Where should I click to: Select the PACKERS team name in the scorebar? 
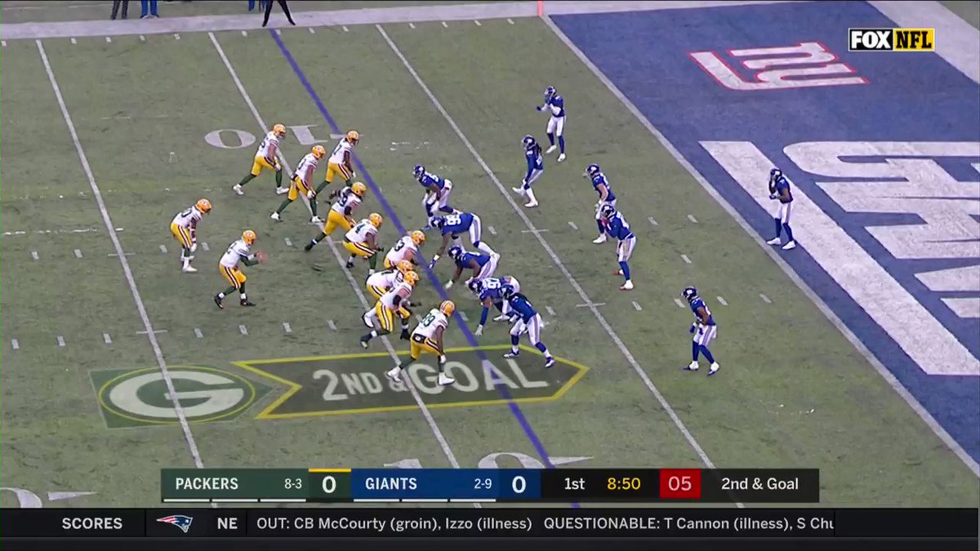coord(207,484)
